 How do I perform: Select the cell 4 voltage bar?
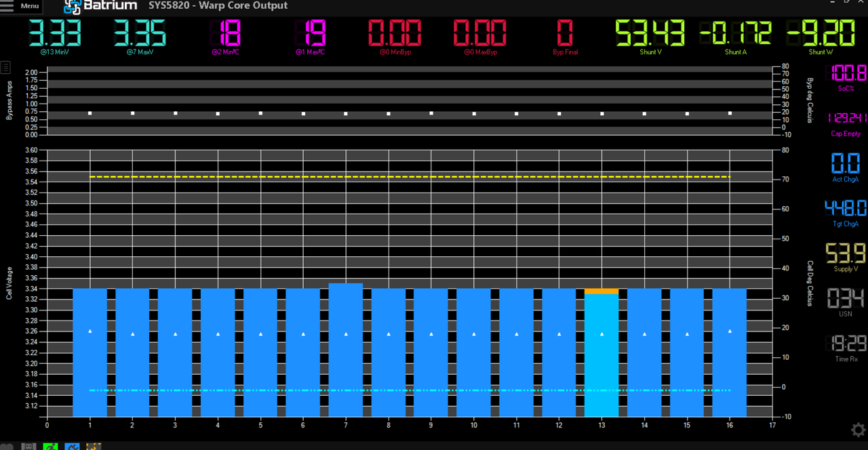point(218,352)
